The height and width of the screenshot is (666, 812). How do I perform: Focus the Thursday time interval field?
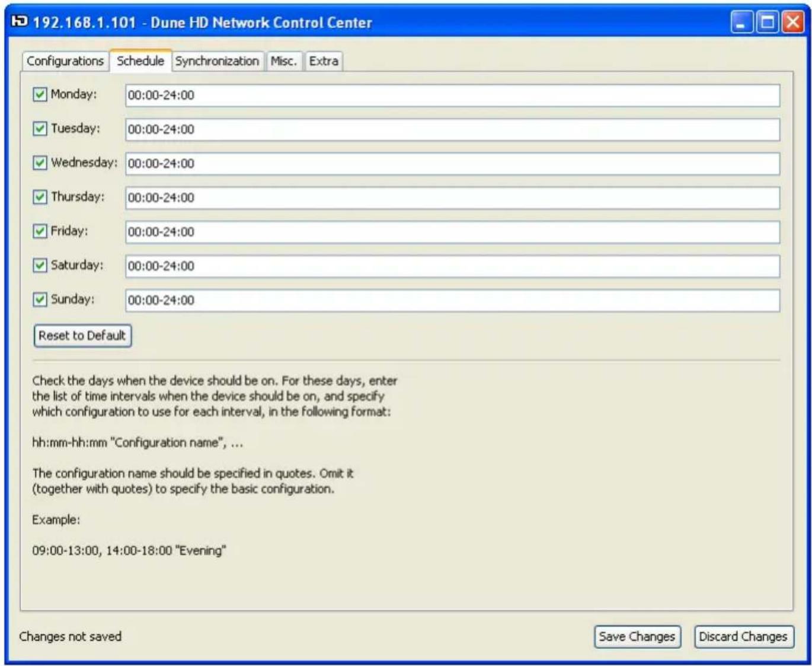452,198
